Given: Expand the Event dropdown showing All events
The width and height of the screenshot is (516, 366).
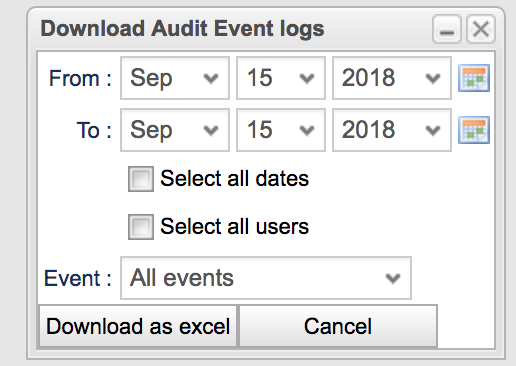Looking at the screenshot, I should click(266, 278).
